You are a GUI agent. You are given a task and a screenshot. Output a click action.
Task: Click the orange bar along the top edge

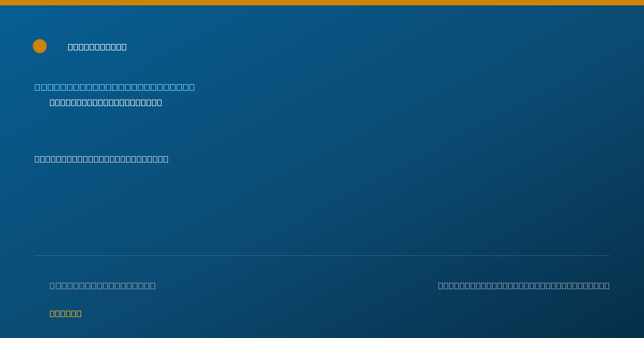point(322,3)
